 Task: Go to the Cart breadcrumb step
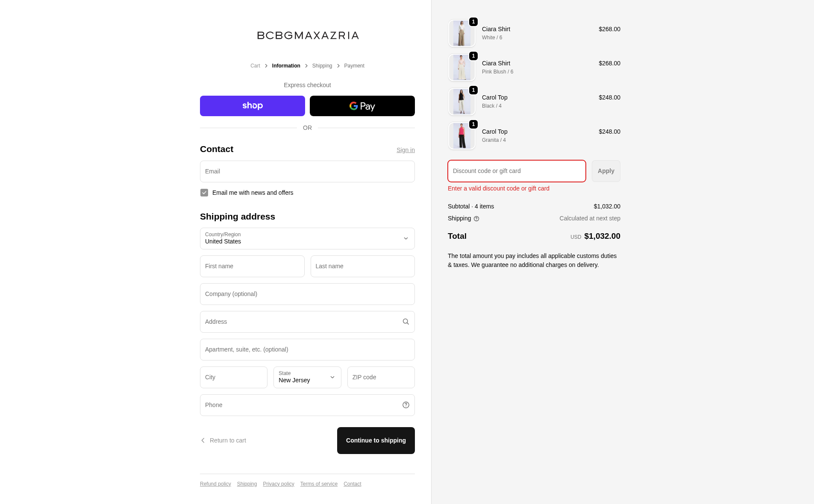click(x=255, y=66)
